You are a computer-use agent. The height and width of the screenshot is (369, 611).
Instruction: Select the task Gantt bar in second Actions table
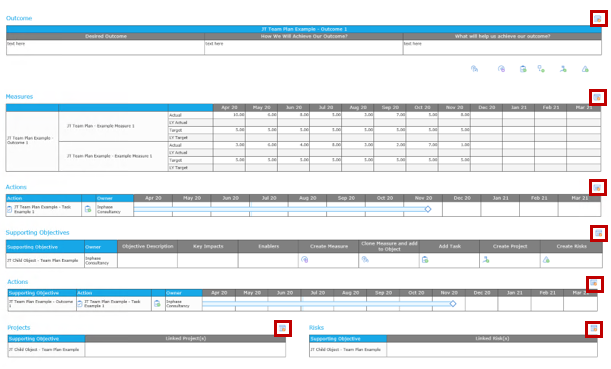(x=326, y=304)
